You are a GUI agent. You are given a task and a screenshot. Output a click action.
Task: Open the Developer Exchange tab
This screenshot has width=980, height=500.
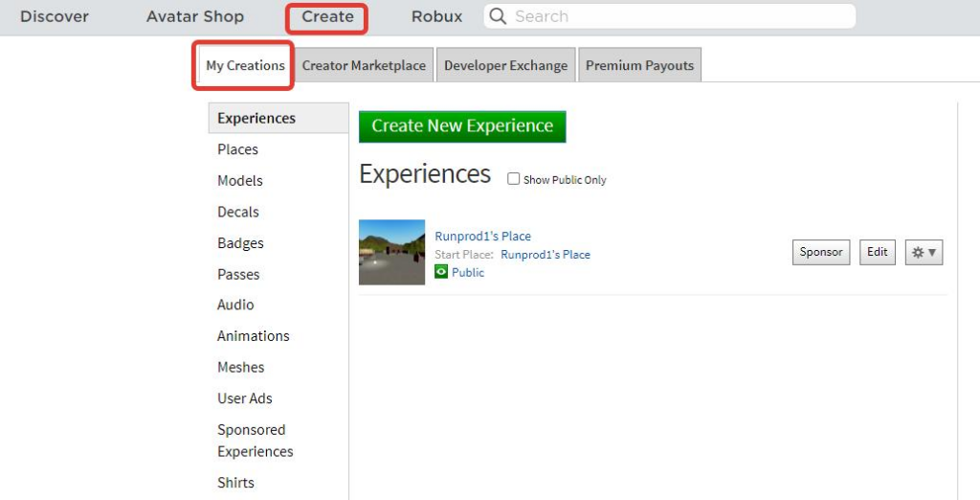point(505,65)
